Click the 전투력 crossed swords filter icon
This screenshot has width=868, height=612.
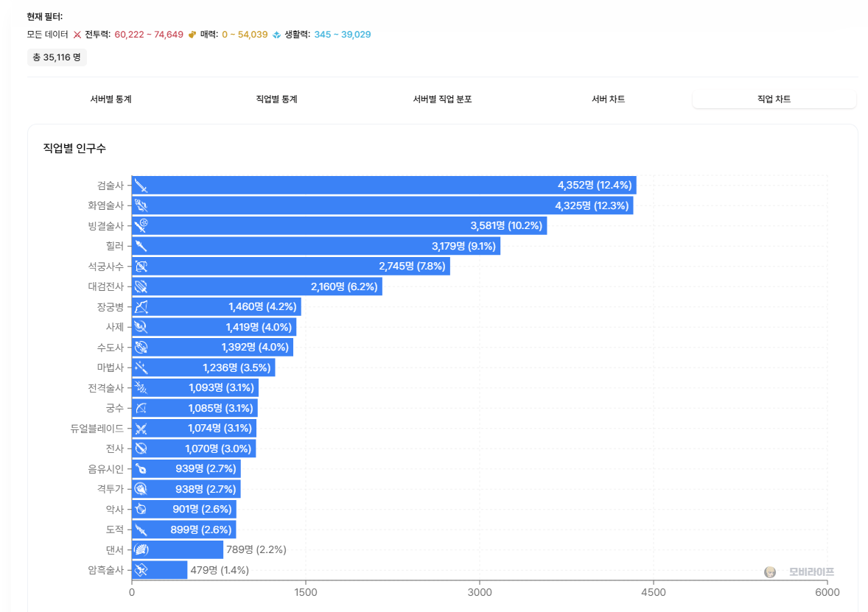coord(77,35)
